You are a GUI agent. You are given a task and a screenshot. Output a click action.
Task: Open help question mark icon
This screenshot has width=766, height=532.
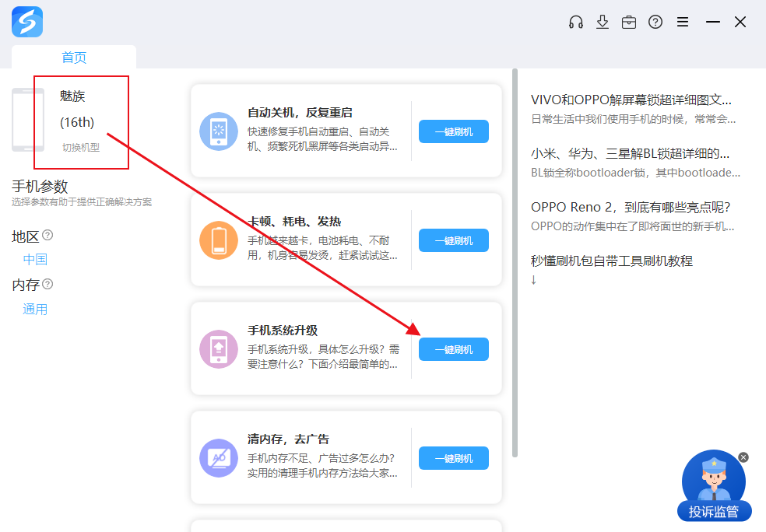pos(655,22)
